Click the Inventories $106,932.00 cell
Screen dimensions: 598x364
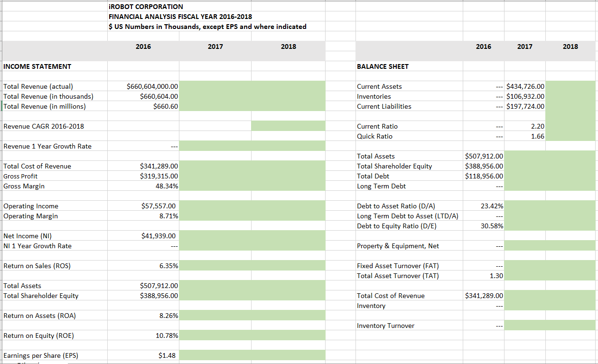click(x=526, y=96)
